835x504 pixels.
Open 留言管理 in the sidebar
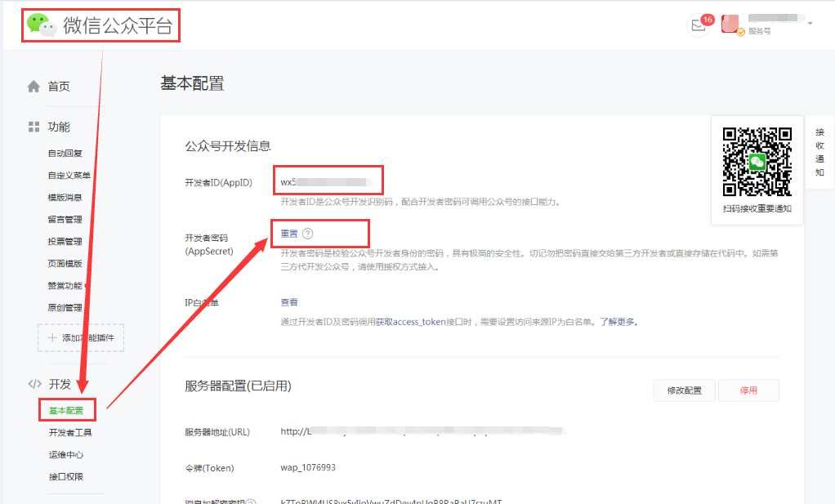pyautogui.click(x=65, y=219)
